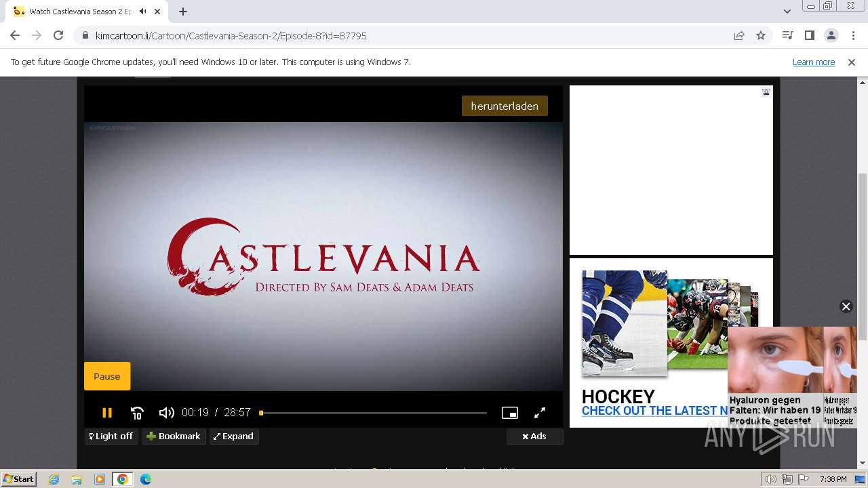Viewport: 868px width, 488px height.
Task: Open the system volume tray icon
Action: coord(771,479)
